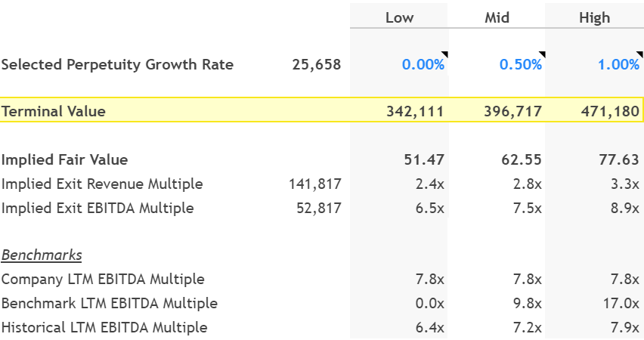The image size is (644, 340).
Task: Click the Historical LTM EBITDA Multiple label
Action: [104, 328]
